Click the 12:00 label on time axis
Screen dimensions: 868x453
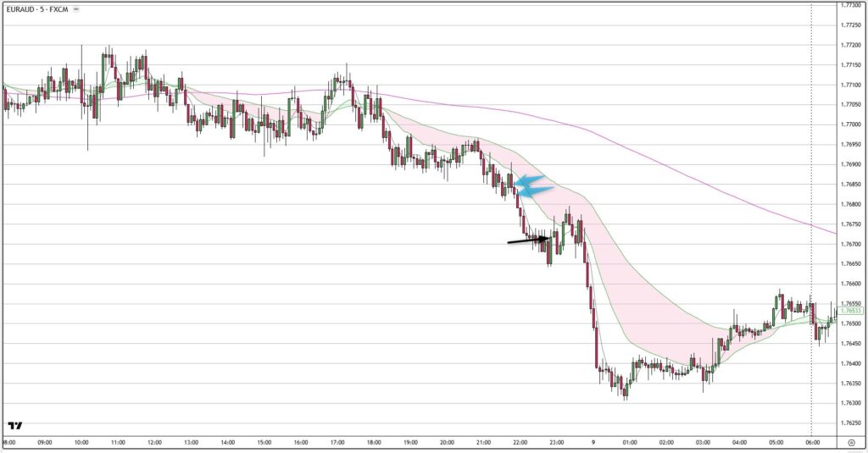pos(154,442)
